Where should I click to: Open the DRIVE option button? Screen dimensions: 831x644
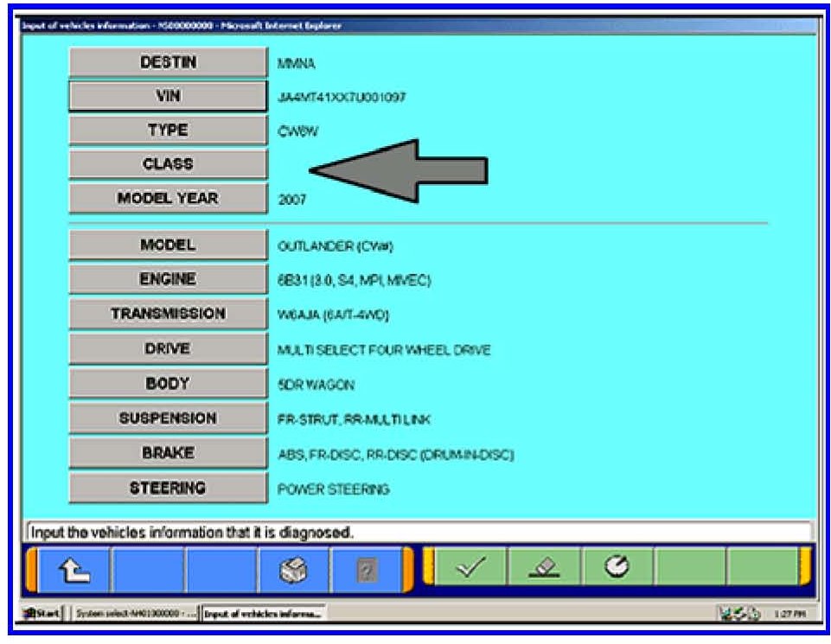[168, 348]
